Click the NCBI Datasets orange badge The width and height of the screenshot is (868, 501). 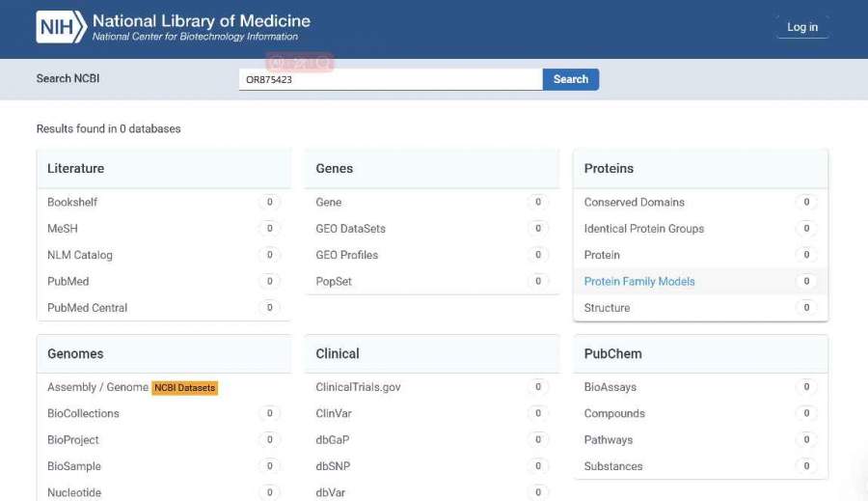[185, 388]
